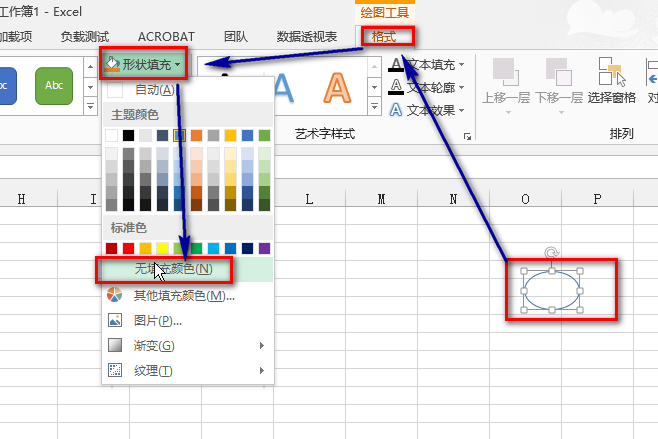Image resolution: width=658 pixels, height=439 pixels.
Task: Click the oval shape on the sheet
Action: pyautogui.click(x=552, y=290)
